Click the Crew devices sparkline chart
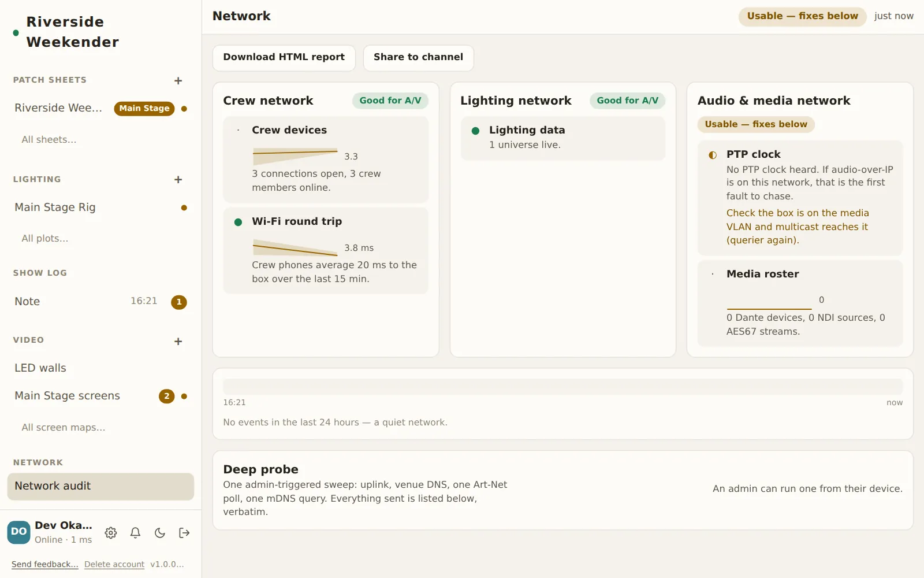The width and height of the screenshot is (924, 578). [295, 157]
